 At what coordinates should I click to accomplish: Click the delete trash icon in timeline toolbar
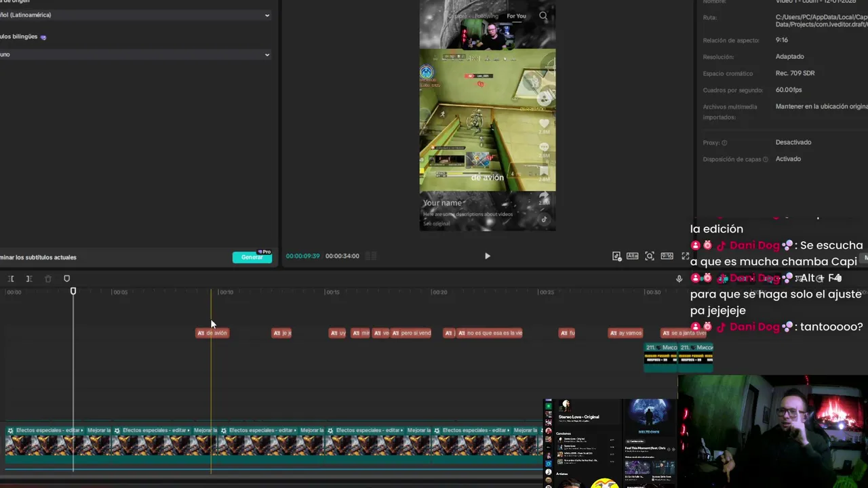[47, 279]
